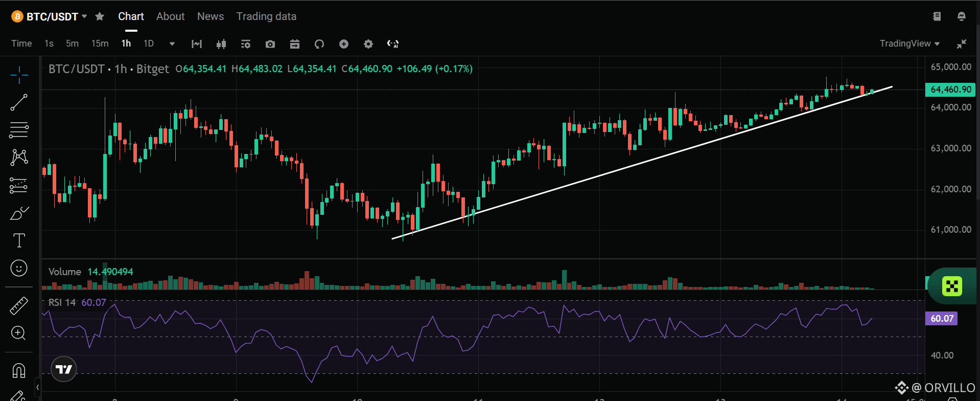Open the About tab
980x401 pixels.
[171, 16]
